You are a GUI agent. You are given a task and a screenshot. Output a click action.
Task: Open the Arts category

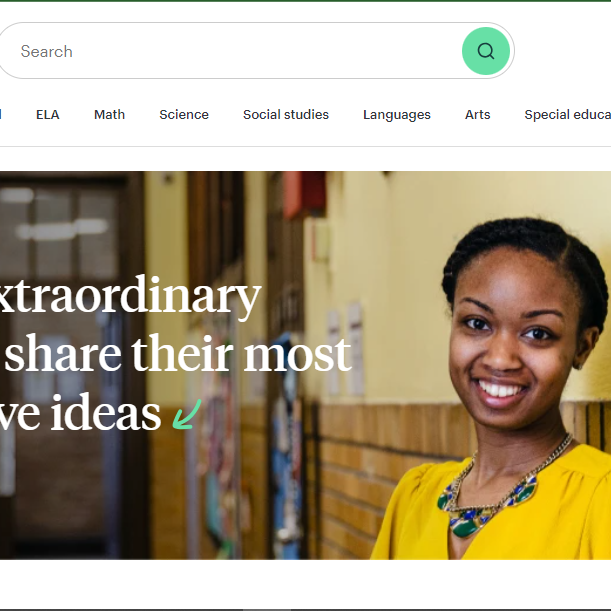(478, 115)
